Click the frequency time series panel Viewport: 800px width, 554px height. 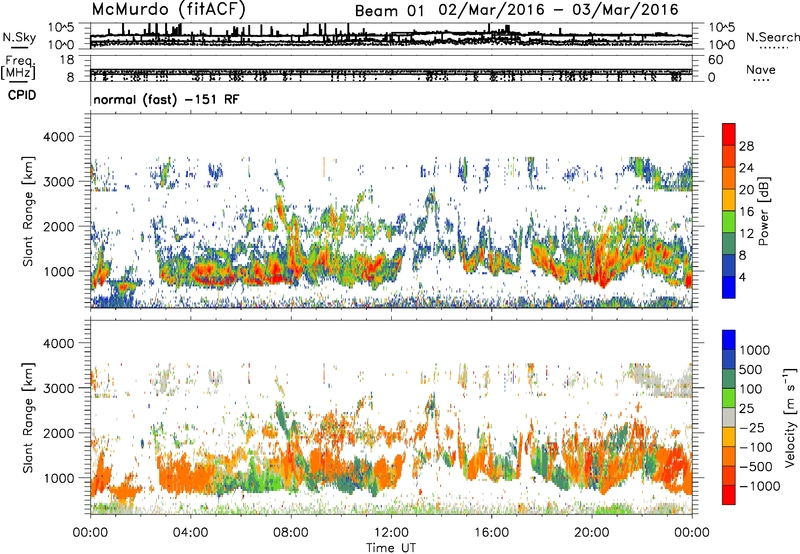(x=391, y=69)
